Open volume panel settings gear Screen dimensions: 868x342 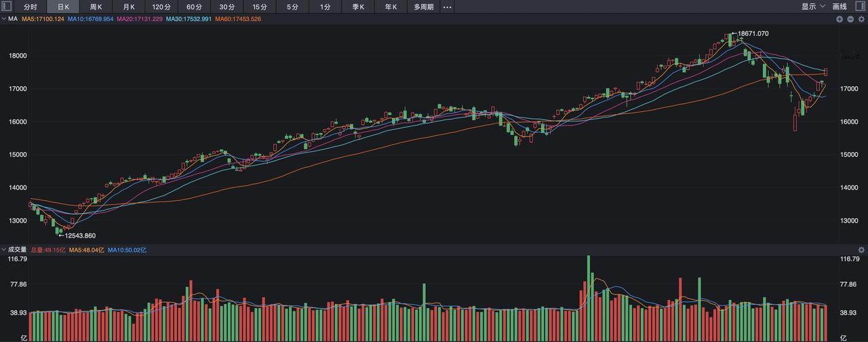click(861, 250)
